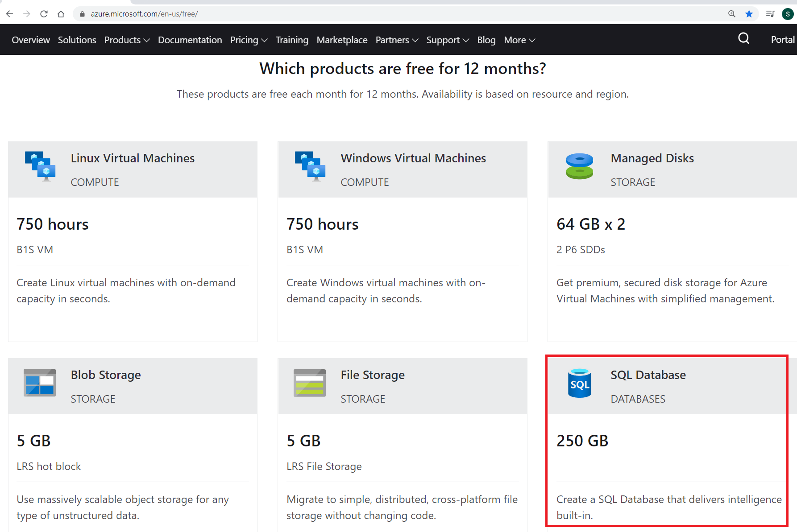
Task: Reload the page
Action: pyautogui.click(x=44, y=14)
